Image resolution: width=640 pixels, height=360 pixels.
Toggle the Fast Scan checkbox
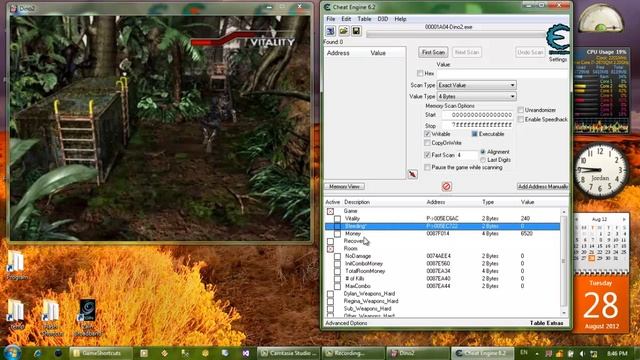click(x=427, y=155)
